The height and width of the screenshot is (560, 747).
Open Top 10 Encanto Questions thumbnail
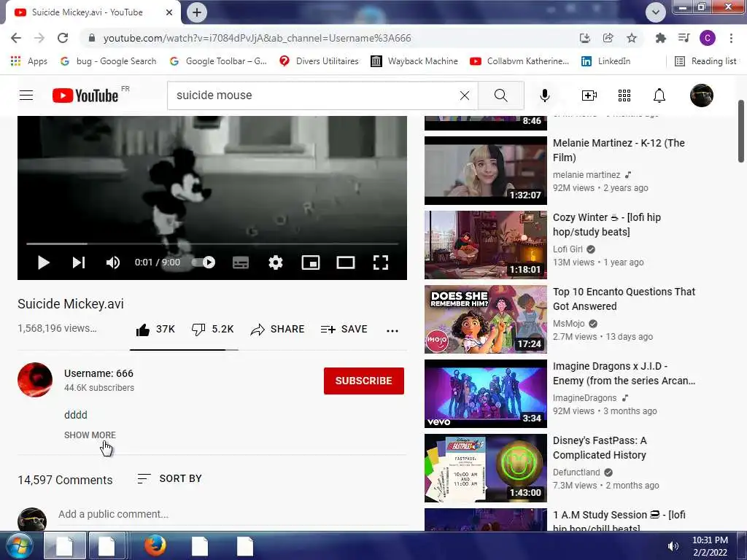tap(485, 319)
